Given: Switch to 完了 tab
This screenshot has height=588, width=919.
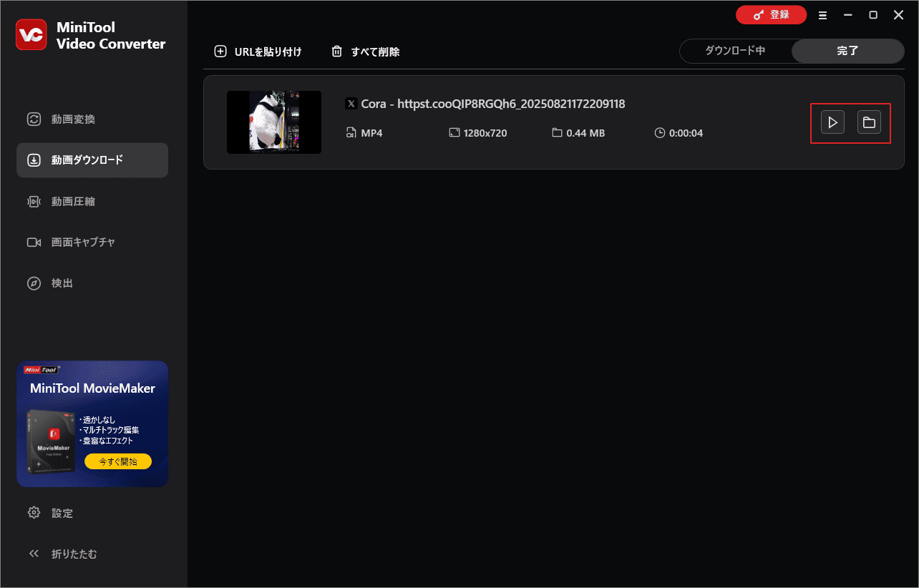Looking at the screenshot, I should click(847, 51).
